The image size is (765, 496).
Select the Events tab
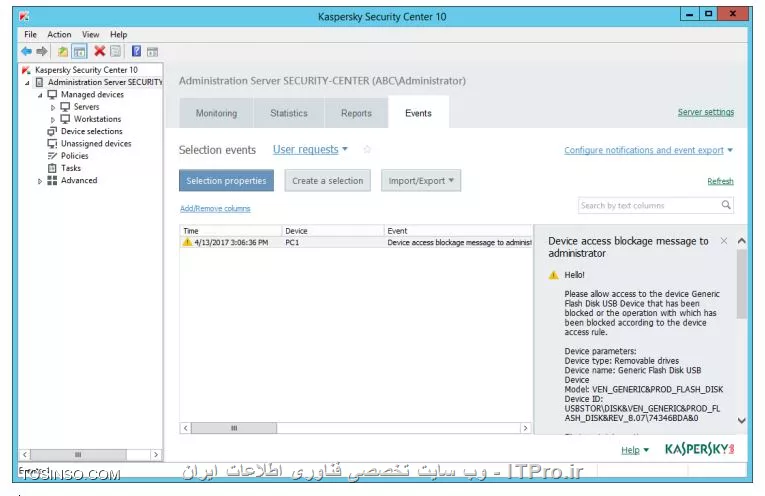418,113
